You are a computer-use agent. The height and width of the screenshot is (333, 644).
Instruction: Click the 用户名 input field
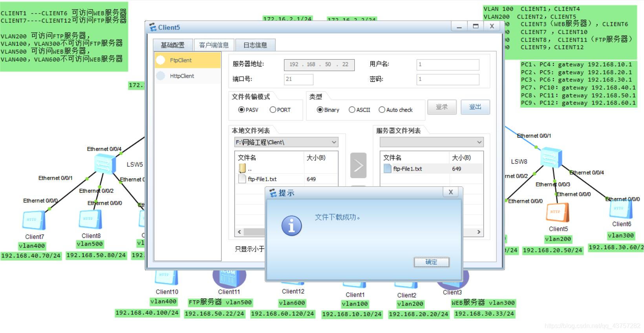[x=448, y=64]
